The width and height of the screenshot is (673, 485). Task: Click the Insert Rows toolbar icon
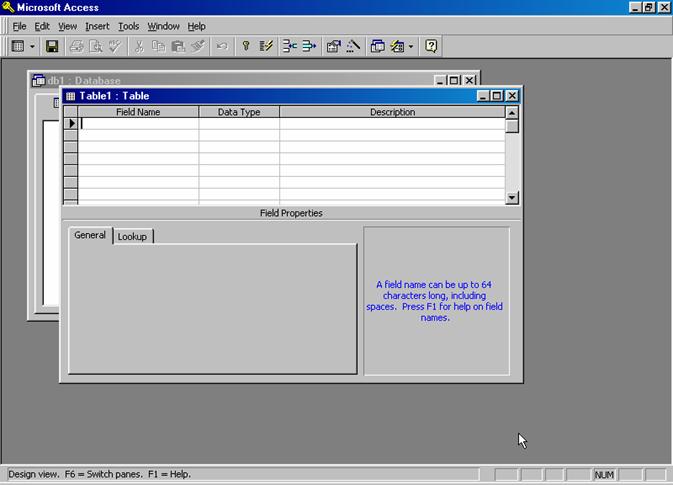289,46
